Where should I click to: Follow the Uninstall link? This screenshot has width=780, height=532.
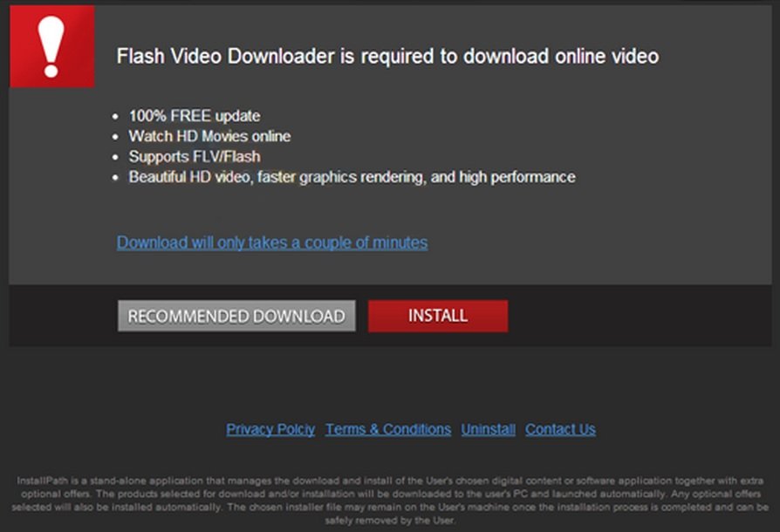(488, 429)
